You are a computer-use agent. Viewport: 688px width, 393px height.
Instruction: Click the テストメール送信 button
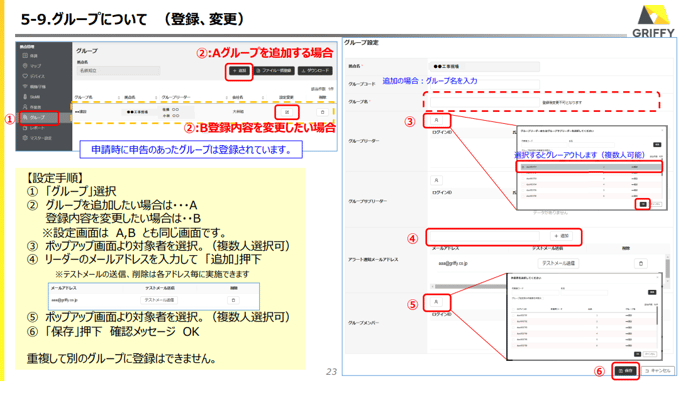(x=558, y=263)
